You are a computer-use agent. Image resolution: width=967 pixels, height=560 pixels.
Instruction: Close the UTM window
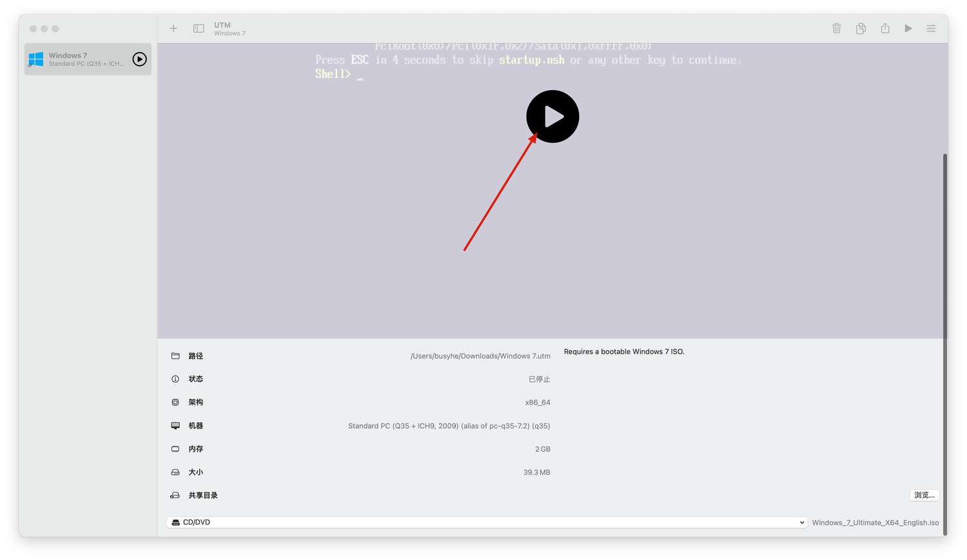34,28
